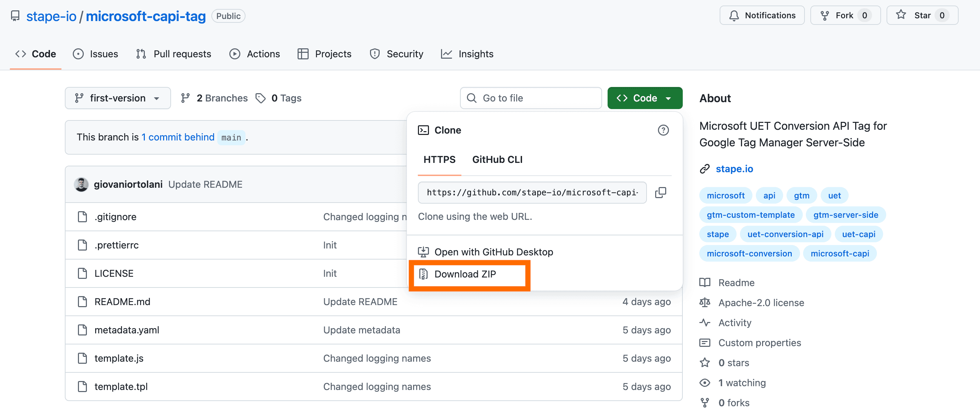View the 0 Tags list
980x410 pixels.
pos(279,98)
